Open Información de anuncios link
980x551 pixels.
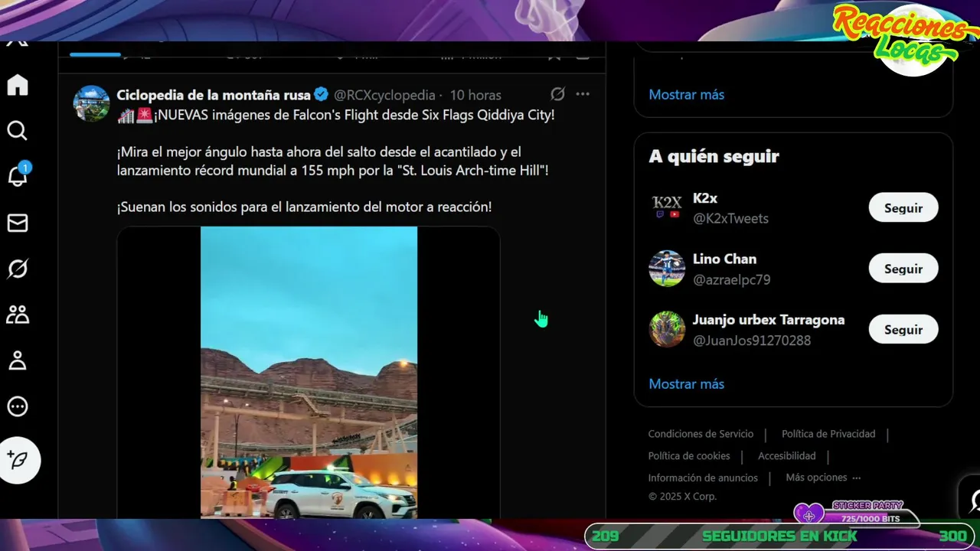coord(703,478)
